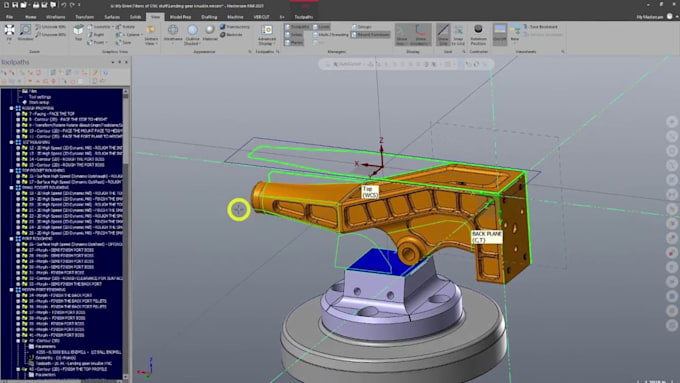Click the user account icon beside My Mastercam
This screenshot has height=383, width=680.
coord(670,16)
